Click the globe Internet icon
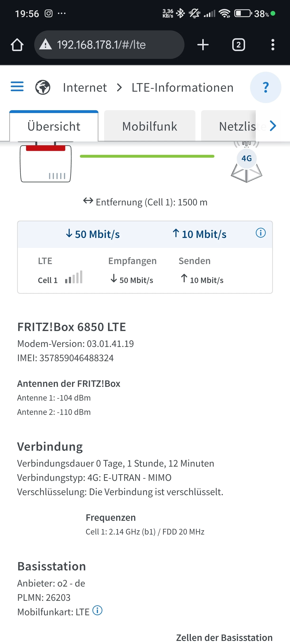 (x=43, y=87)
